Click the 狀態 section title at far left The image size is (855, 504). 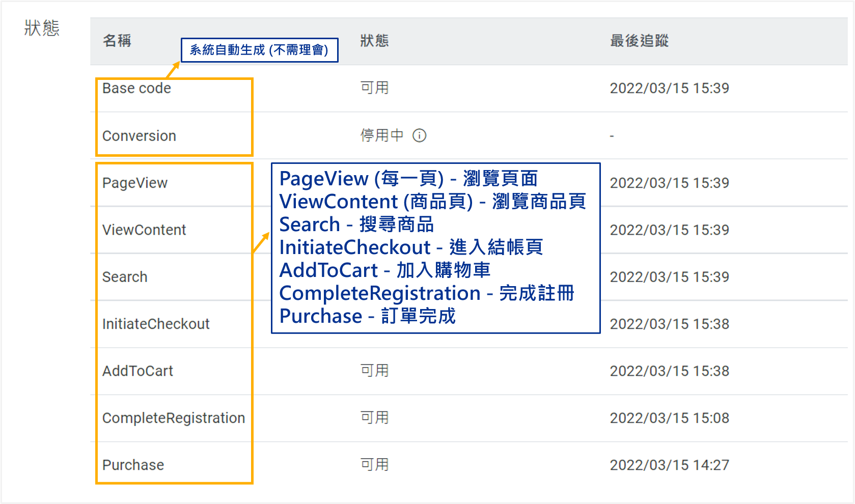pos(42,28)
